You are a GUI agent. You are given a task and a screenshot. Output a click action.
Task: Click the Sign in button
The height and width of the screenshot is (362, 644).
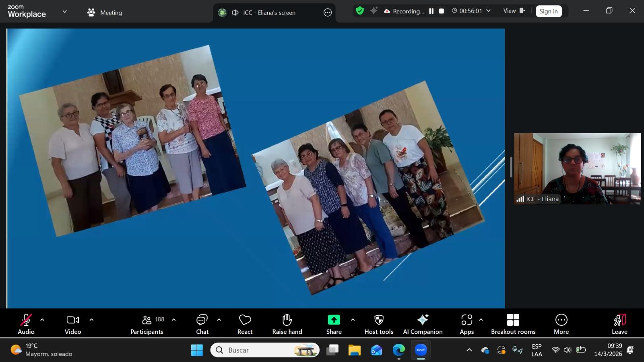pyautogui.click(x=548, y=11)
